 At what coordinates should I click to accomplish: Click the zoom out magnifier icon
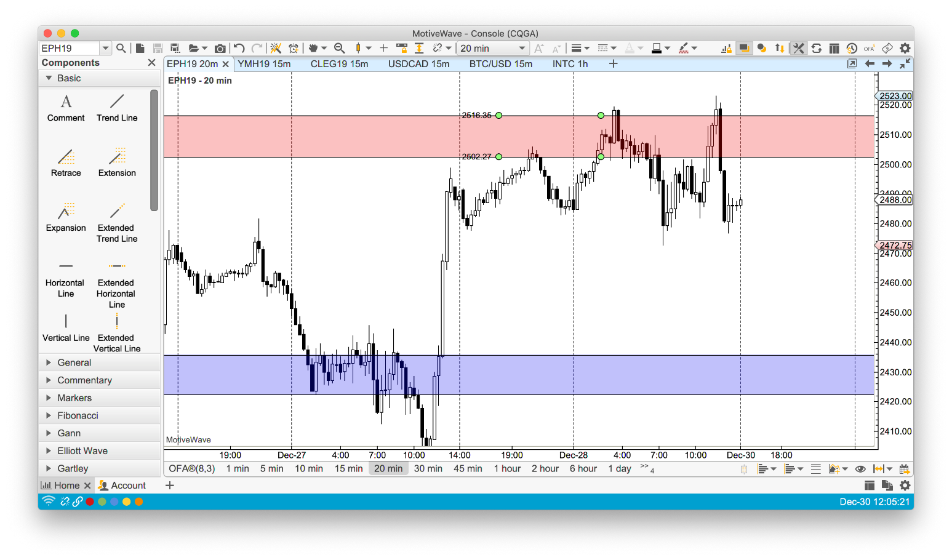339,48
